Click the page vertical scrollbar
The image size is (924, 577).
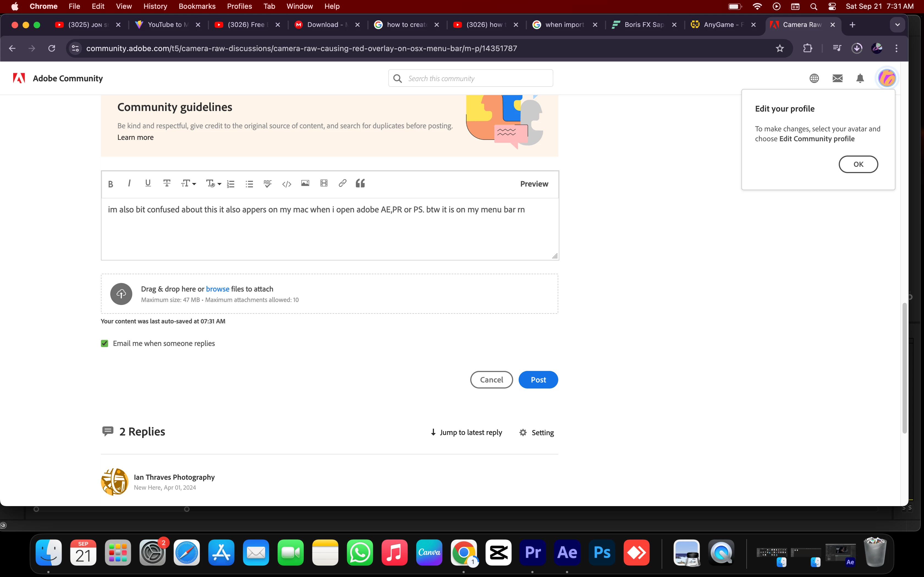pyautogui.click(x=904, y=368)
